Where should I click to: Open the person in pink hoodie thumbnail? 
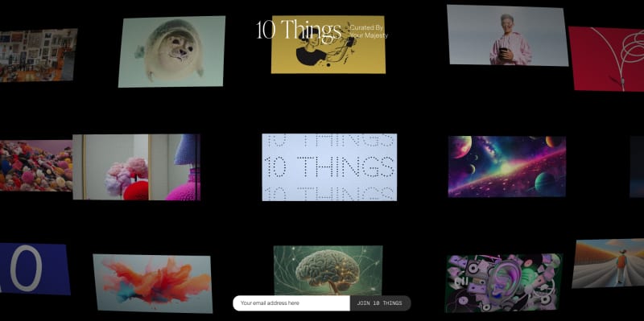pyautogui.click(x=508, y=35)
